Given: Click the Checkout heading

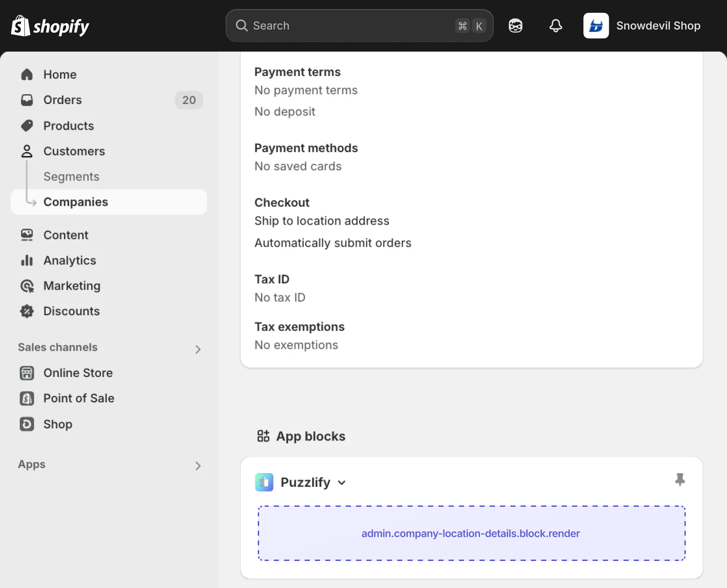Looking at the screenshot, I should 282,202.
